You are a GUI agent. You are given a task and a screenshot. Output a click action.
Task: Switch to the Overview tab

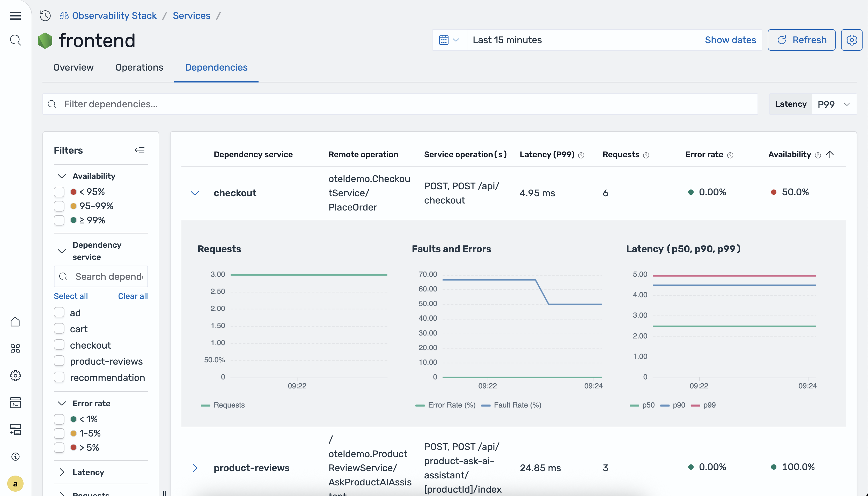click(73, 67)
